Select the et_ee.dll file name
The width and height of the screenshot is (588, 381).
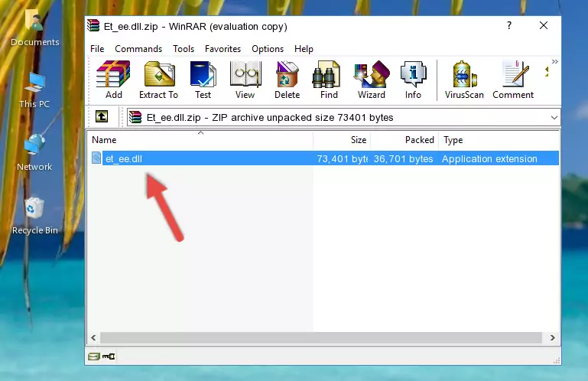(124, 159)
